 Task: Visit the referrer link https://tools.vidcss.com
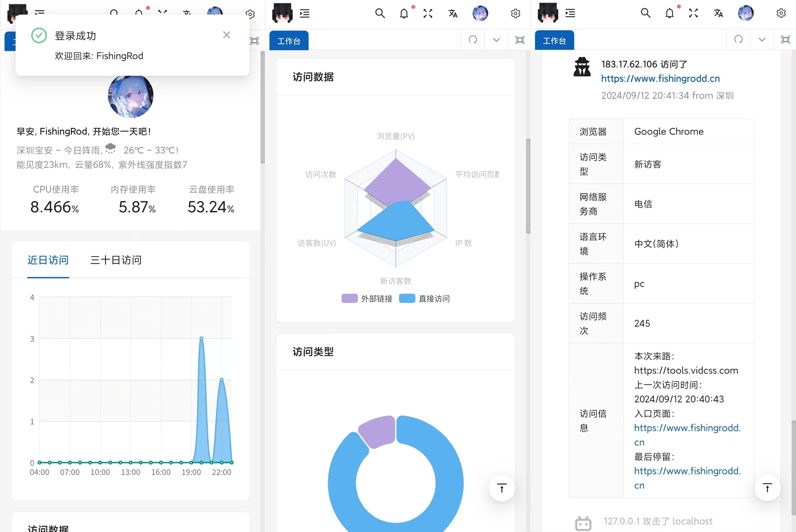(686, 370)
